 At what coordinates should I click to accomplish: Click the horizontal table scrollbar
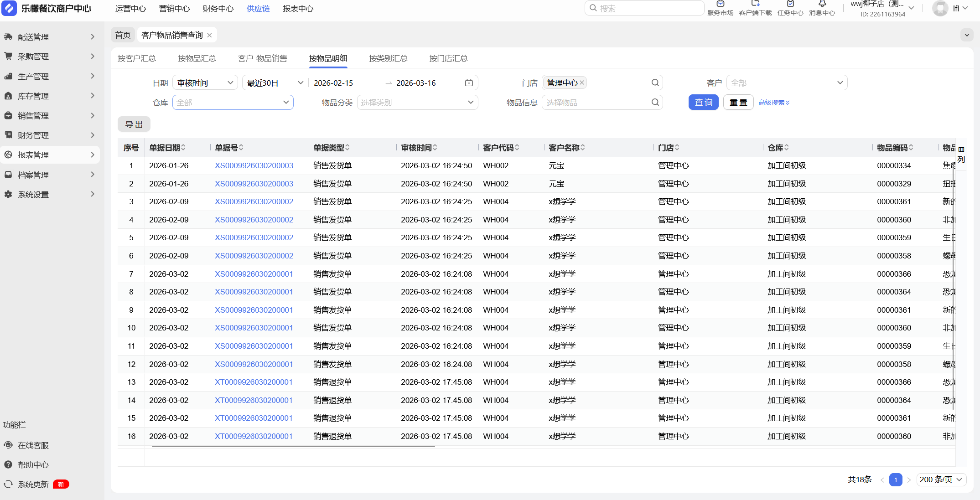[x=293, y=446]
